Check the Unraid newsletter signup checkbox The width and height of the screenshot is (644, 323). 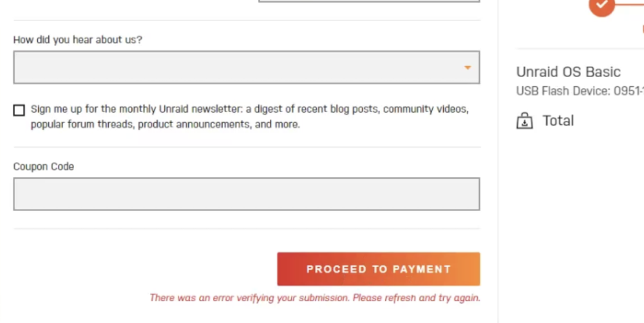19,110
